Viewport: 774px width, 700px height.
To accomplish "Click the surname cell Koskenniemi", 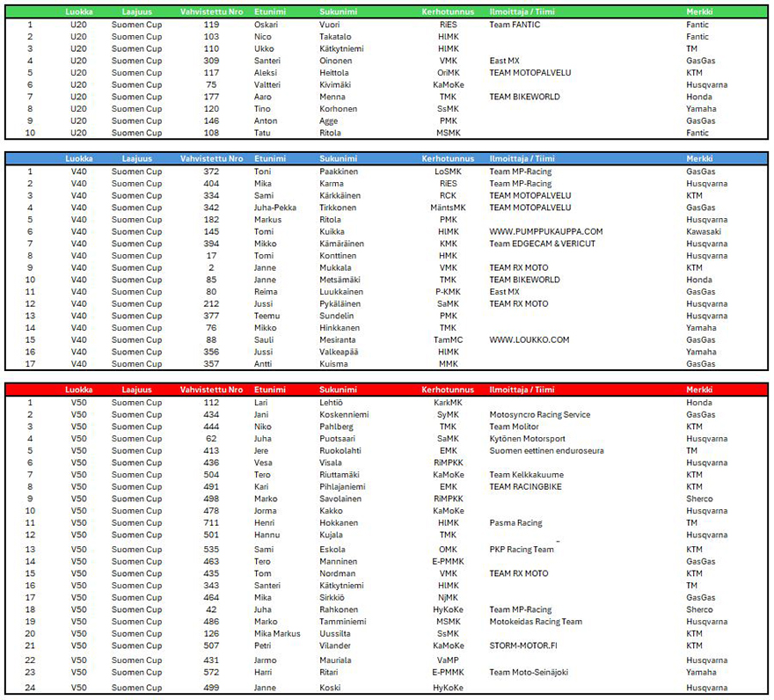I will pos(344,414).
